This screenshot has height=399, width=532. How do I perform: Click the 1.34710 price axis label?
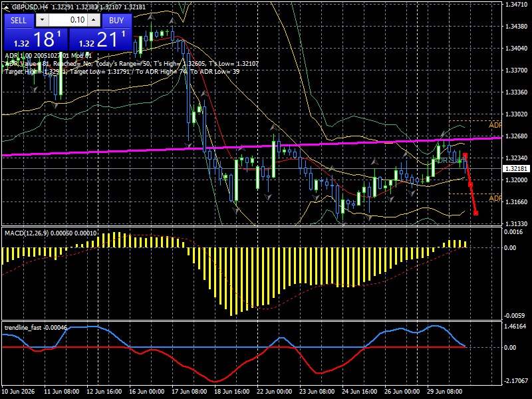point(516,5)
